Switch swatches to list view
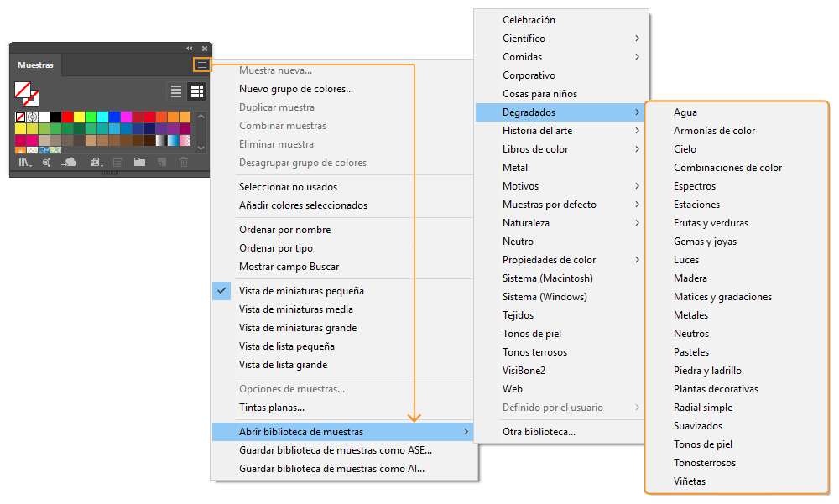This screenshot has height=504, width=839. [x=176, y=91]
